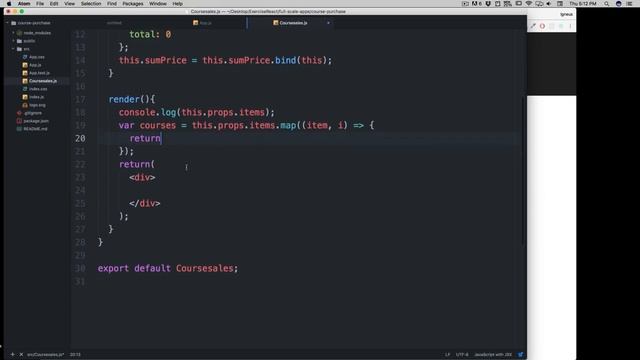Select the src folder icon
The width and height of the screenshot is (640, 360).
click(19, 49)
